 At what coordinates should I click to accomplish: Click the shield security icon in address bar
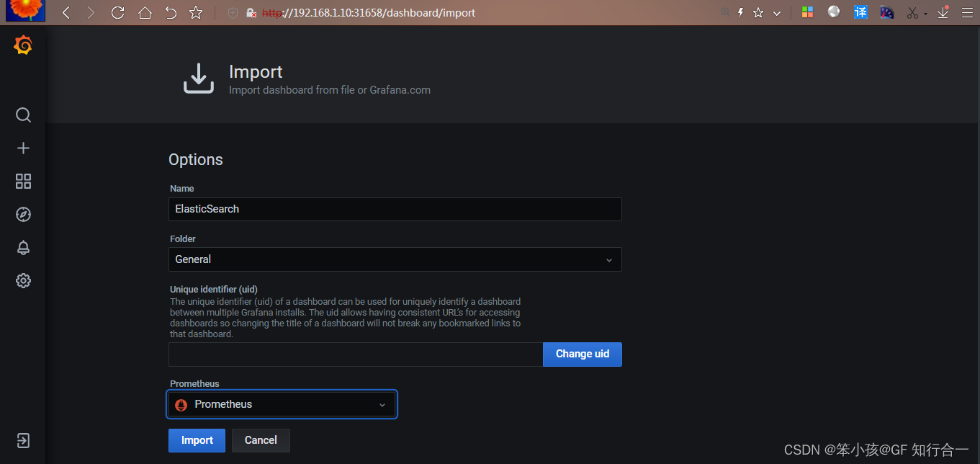click(233, 13)
